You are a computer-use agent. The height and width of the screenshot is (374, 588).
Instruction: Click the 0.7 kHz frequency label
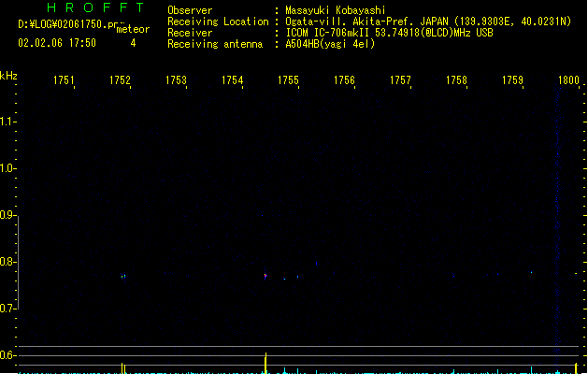click(x=7, y=309)
